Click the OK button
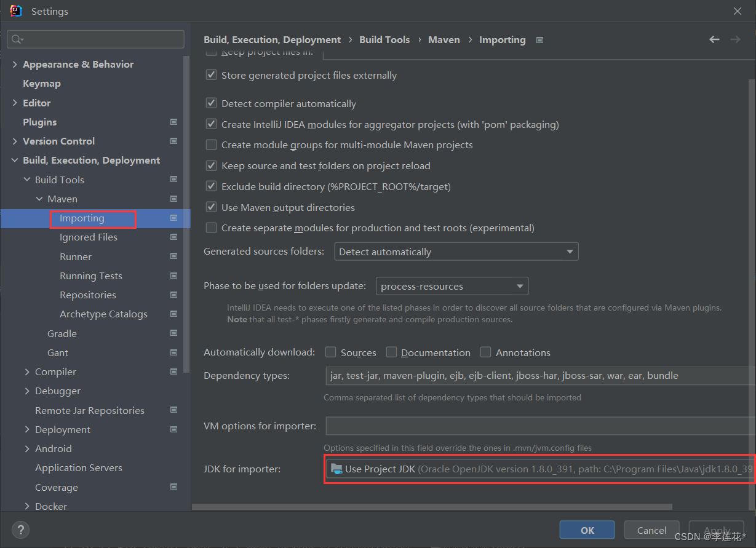 coord(587,530)
